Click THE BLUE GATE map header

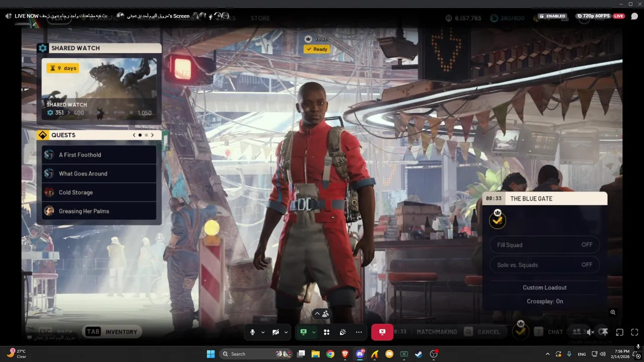pyautogui.click(x=545, y=199)
